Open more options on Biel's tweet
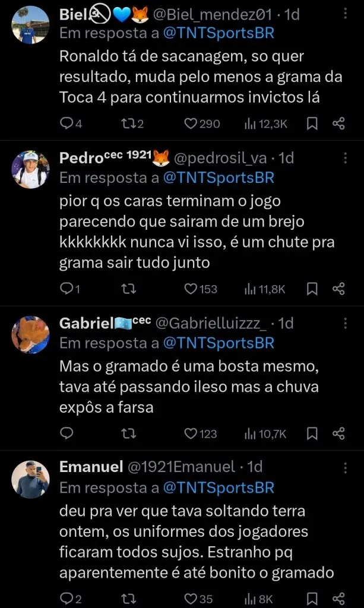This screenshot has width=364, height=608. pyautogui.click(x=346, y=13)
